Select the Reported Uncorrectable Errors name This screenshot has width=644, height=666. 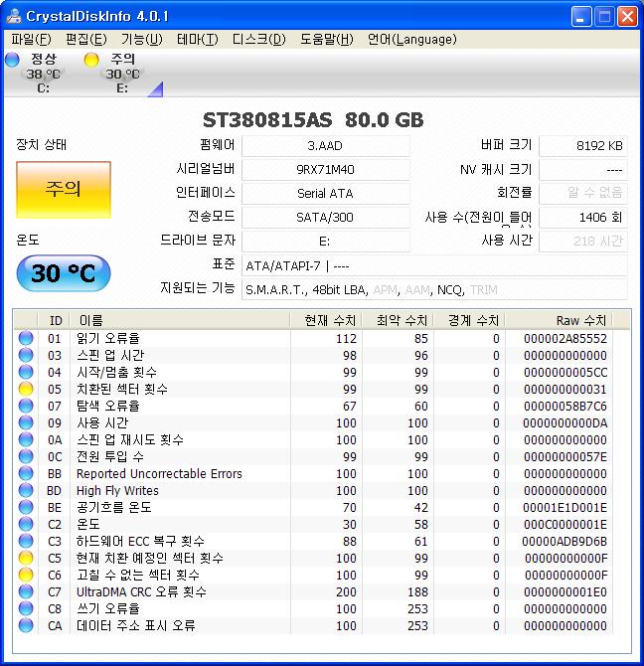[159, 473]
